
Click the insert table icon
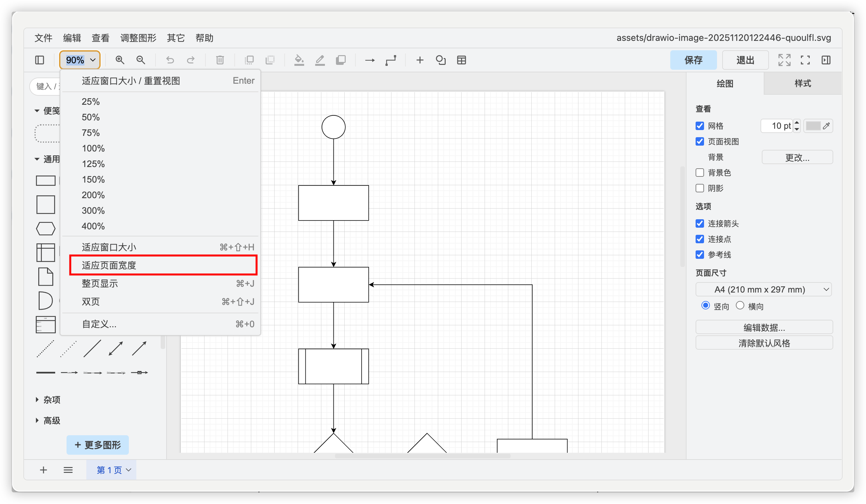point(462,60)
